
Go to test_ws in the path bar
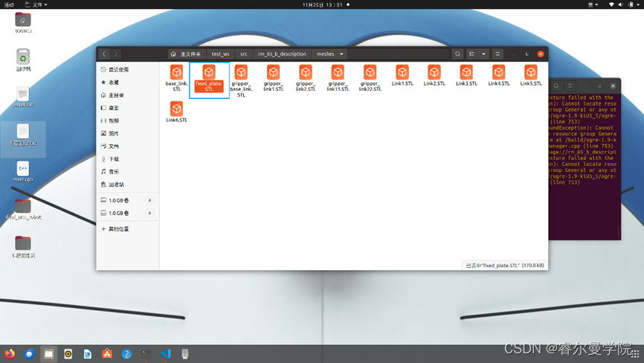[x=221, y=54]
